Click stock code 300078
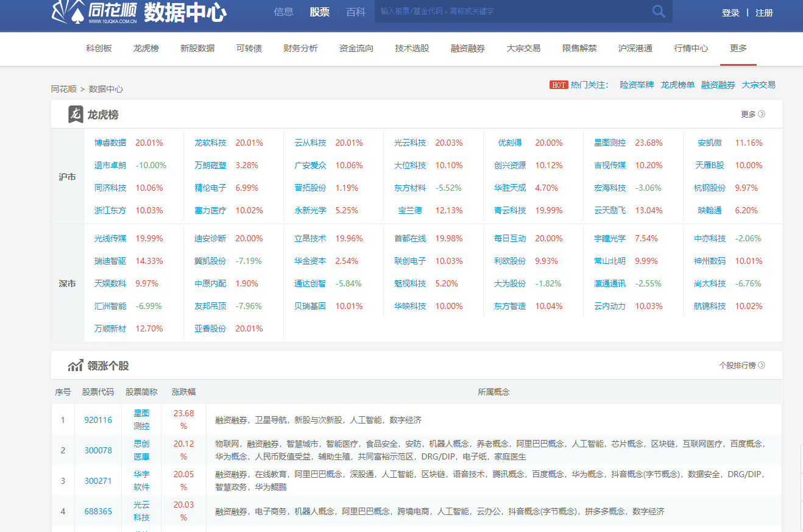Screen dimensions: 803x532 [x=98, y=450]
